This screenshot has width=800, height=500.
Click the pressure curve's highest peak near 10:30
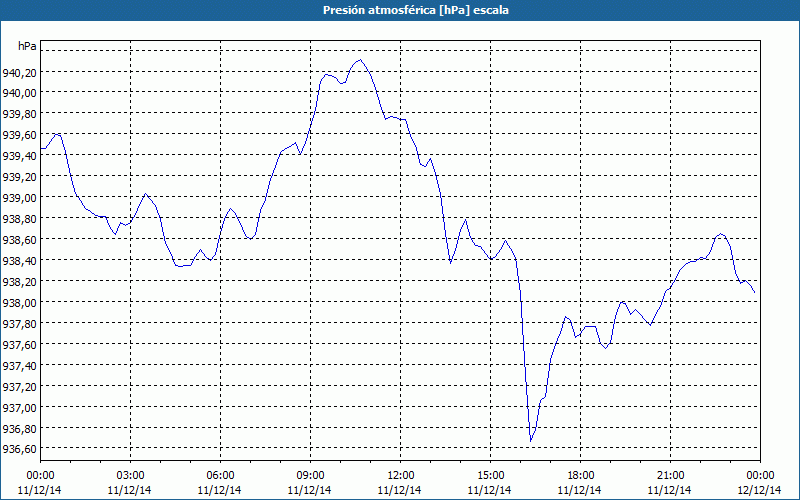360,60
